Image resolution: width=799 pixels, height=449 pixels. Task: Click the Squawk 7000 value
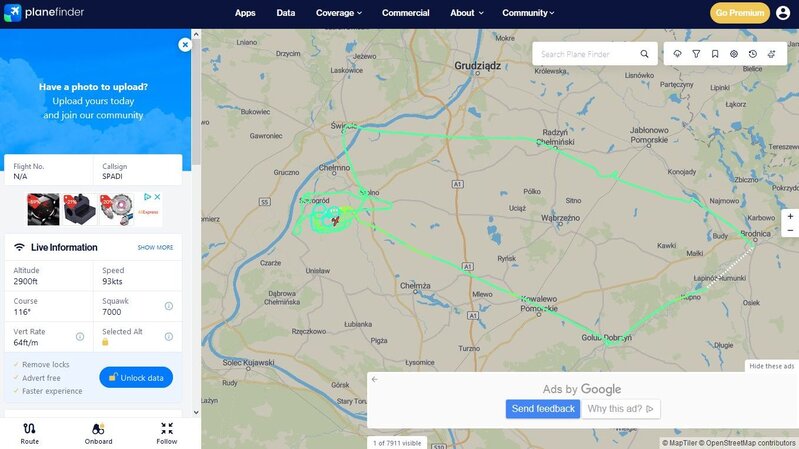(x=112, y=312)
